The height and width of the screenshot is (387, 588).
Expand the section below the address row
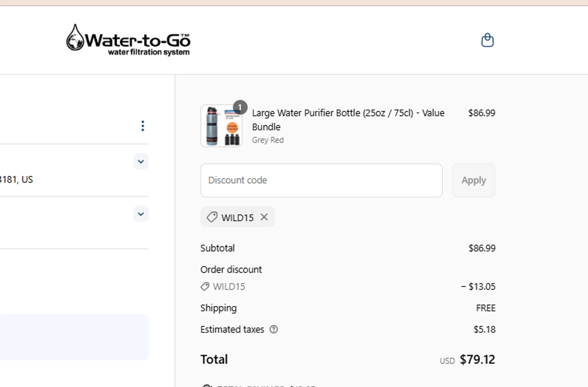(141, 214)
